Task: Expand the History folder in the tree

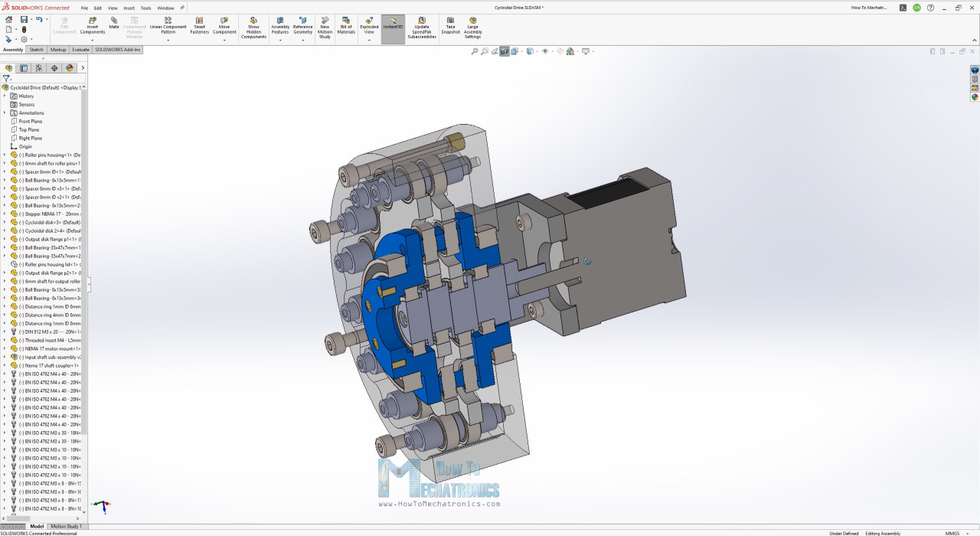Action: [x=5, y=96]
